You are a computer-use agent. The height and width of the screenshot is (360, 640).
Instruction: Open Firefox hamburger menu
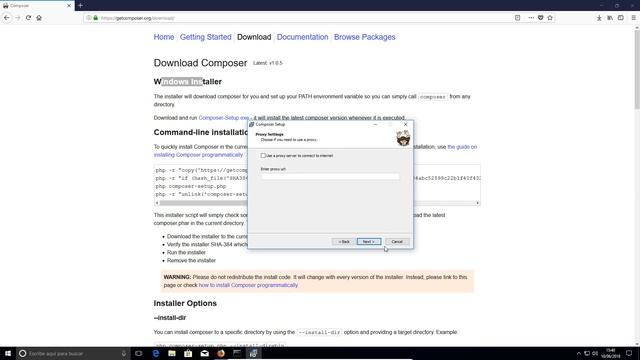point(633,18)
